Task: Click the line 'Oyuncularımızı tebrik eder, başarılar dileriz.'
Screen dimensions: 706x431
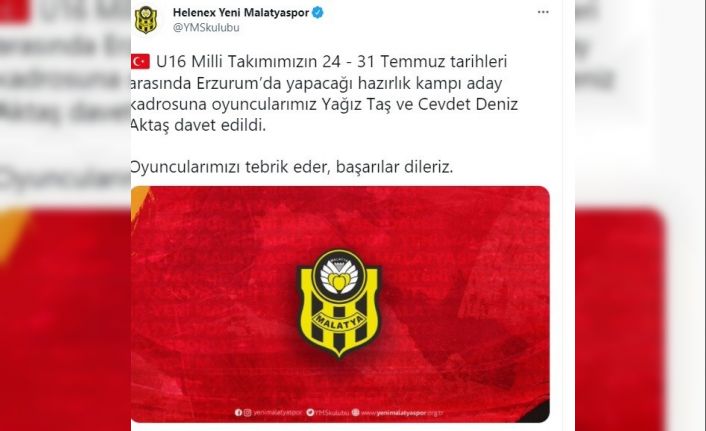Action: [x=292, y=167]
